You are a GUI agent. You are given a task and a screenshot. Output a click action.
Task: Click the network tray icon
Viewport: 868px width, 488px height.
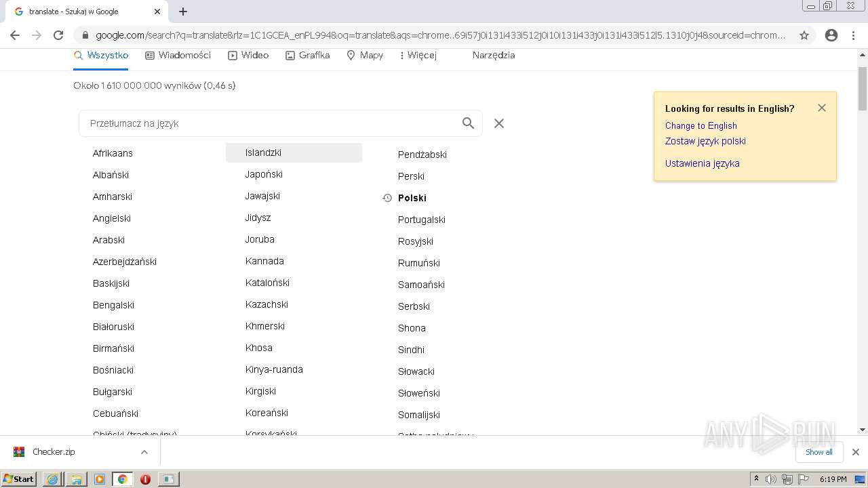coord(787,479)
